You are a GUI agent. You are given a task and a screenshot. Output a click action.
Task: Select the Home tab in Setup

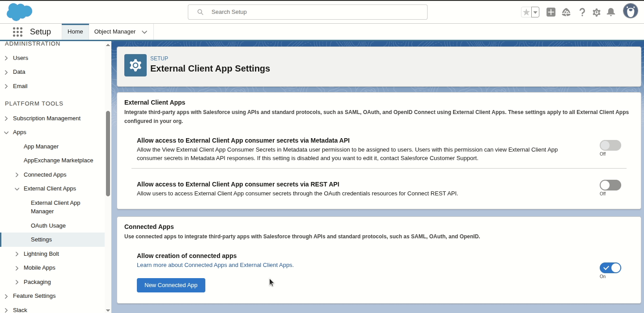point(75,31)
